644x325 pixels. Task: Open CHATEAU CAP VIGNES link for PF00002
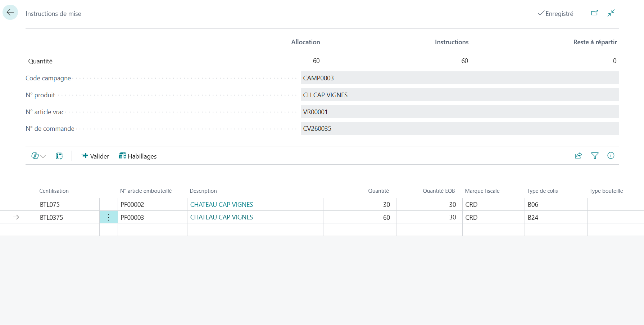(x=222, y=205)
